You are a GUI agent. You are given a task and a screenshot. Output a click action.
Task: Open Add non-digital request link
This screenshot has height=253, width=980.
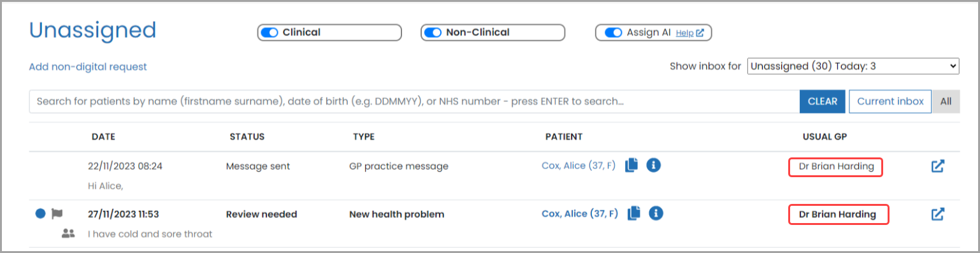point(88,66)
